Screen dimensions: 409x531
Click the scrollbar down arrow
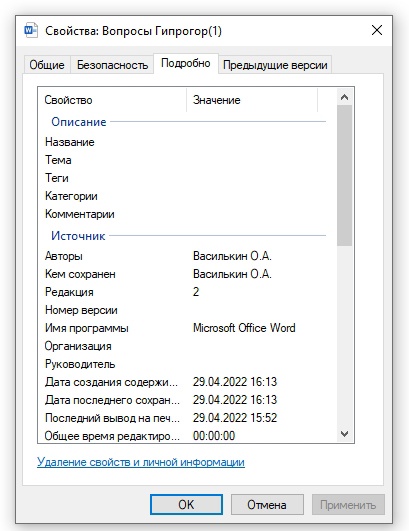pyautogui.click(x=344, y=434)
